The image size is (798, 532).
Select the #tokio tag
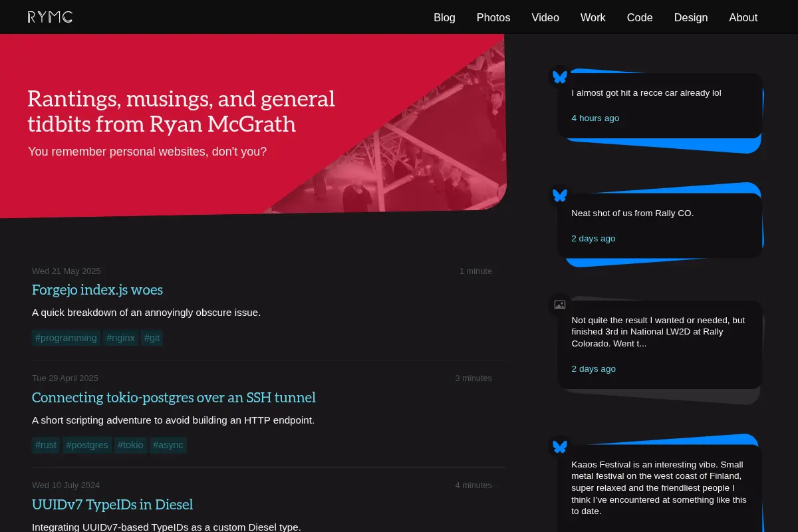coord(130,445)
